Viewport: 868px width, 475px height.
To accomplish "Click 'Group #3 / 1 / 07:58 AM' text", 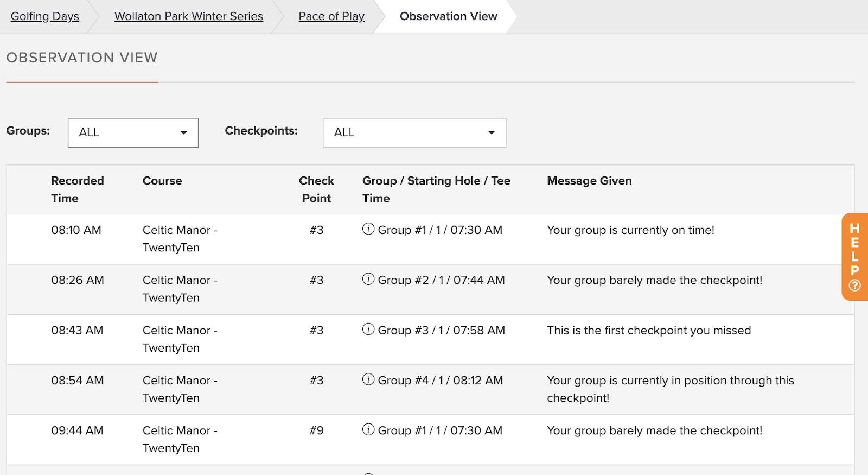I will pos(442,330).
